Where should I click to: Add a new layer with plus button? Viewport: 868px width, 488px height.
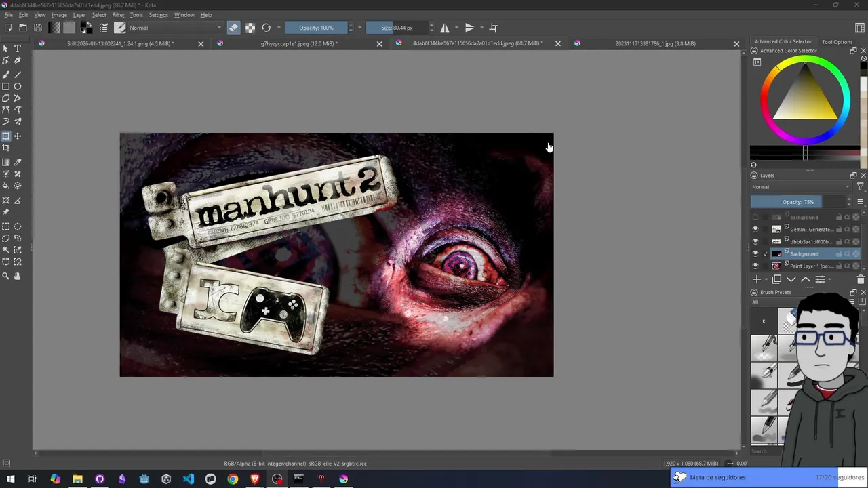tap(757, 279)
